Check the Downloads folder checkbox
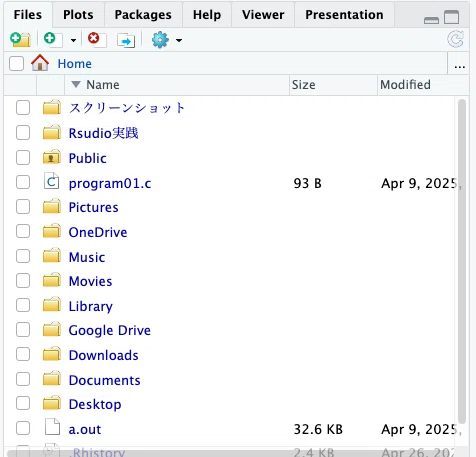 point(23,354)
